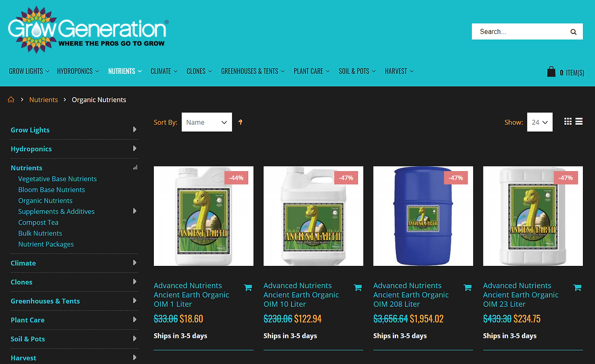Switch to list view layout

[579, 121]
